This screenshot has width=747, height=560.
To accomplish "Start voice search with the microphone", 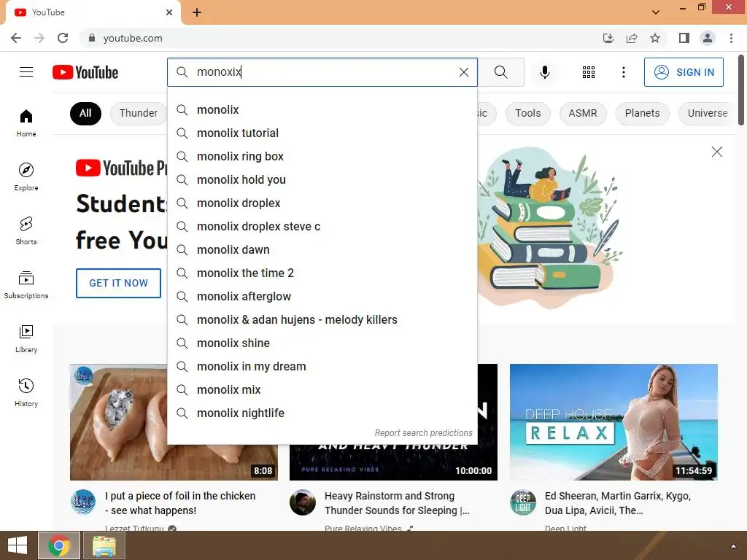I will tap(544, 72).
